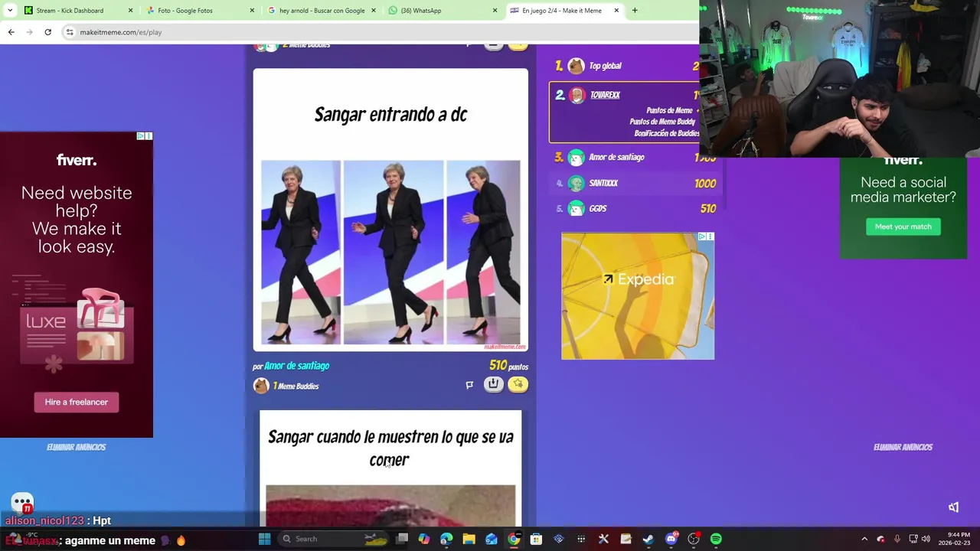
Task: Focus the makeitmeme.com address bar
Action: coord(379,32)
